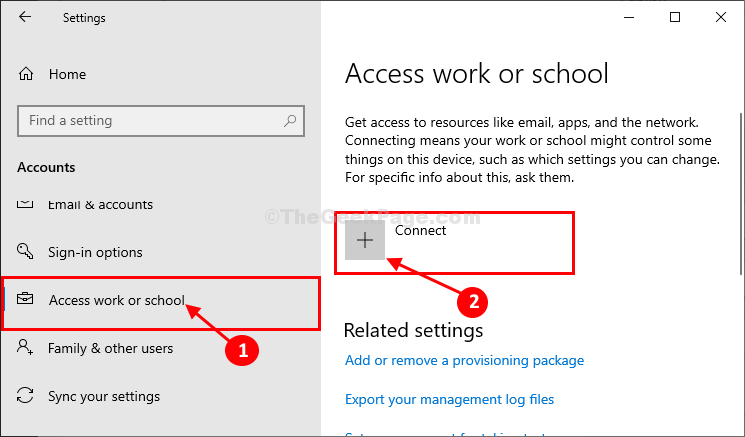
Task: Click the Home icon in sidebar
Action: [x=26, y=74]
